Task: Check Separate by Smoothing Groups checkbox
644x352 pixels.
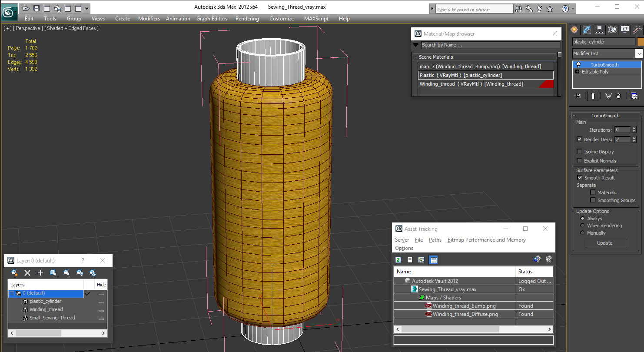Action: (x=593, y=200)
